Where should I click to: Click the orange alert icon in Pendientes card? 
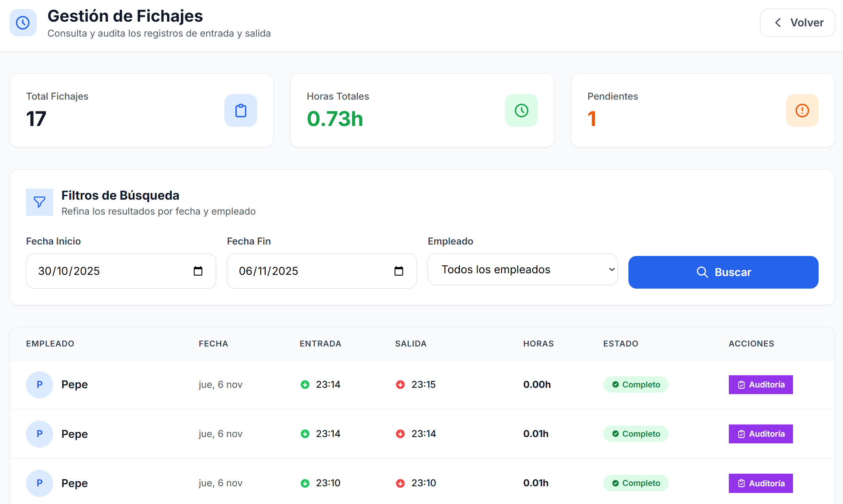pyautogui.click(x=802, y=111)
